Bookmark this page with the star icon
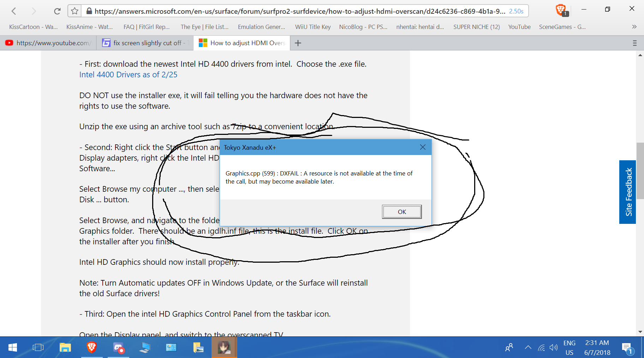 pos(74,11)
